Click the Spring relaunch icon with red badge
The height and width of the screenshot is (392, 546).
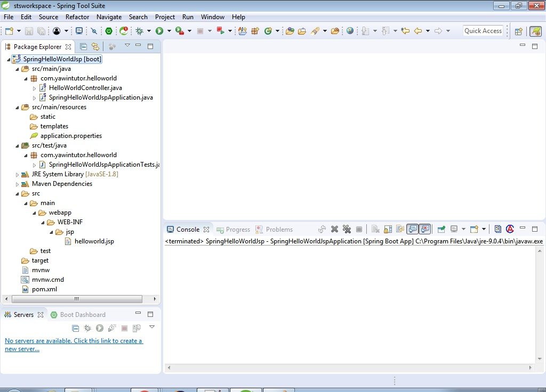(x=124, y=31)
